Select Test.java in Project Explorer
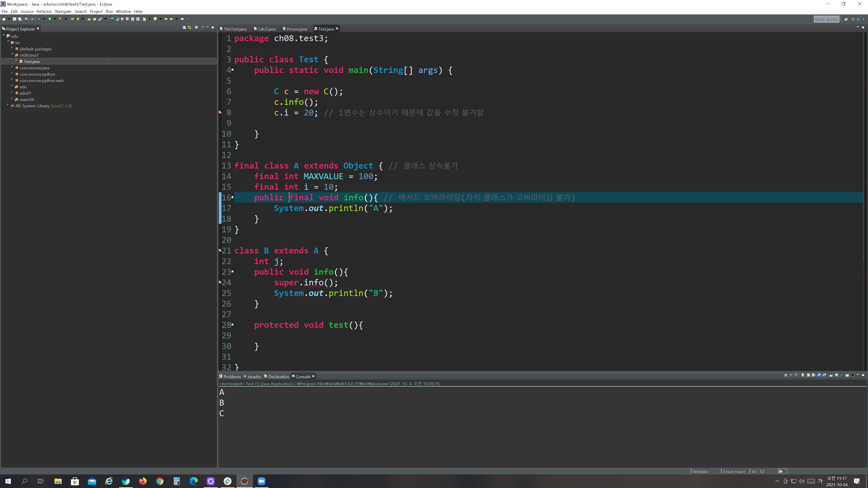Screen dimensions: 868x488 pyautogui.click(x=32, y=61)
